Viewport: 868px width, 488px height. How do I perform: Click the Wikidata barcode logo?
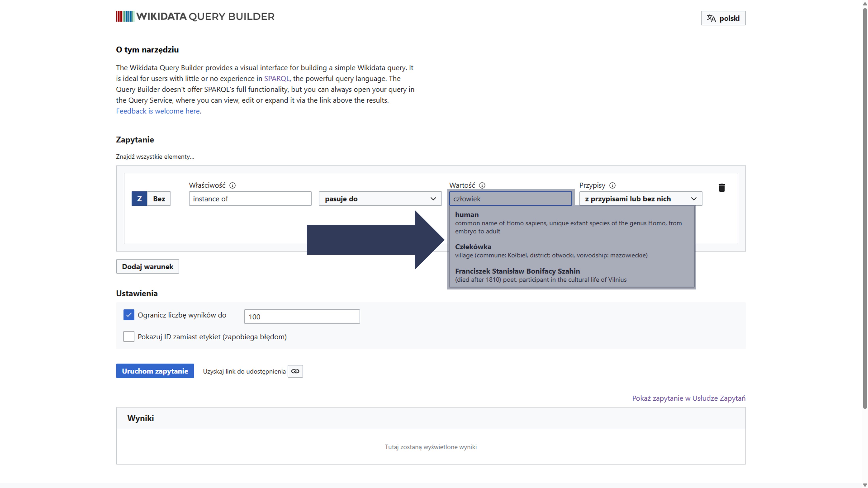coord(125,16)
